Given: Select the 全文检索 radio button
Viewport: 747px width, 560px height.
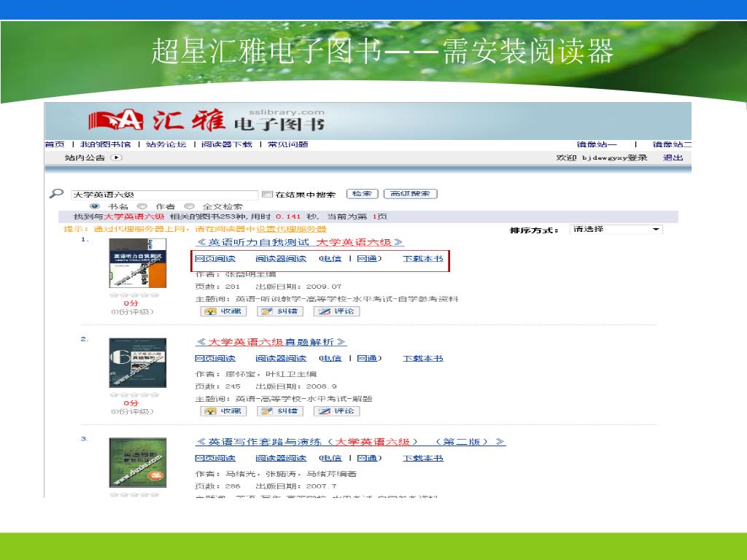Looking at the screenshot, I should (x=189, y=206).
